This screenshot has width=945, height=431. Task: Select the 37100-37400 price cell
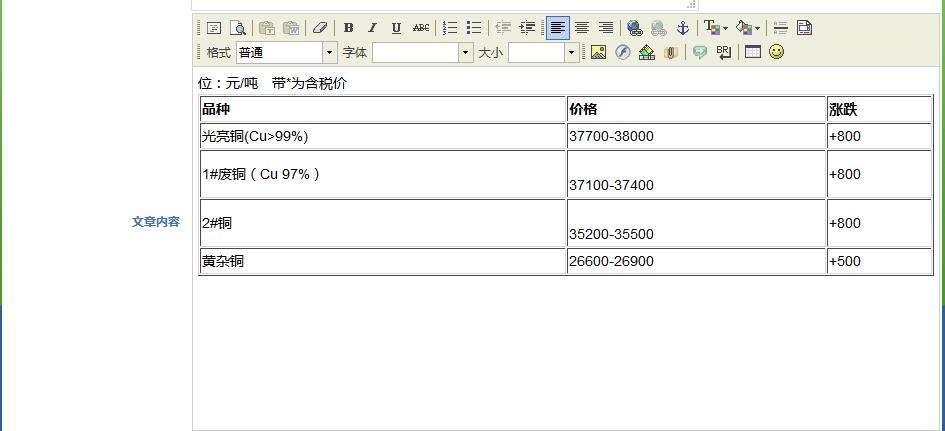[x=696, y=174]
